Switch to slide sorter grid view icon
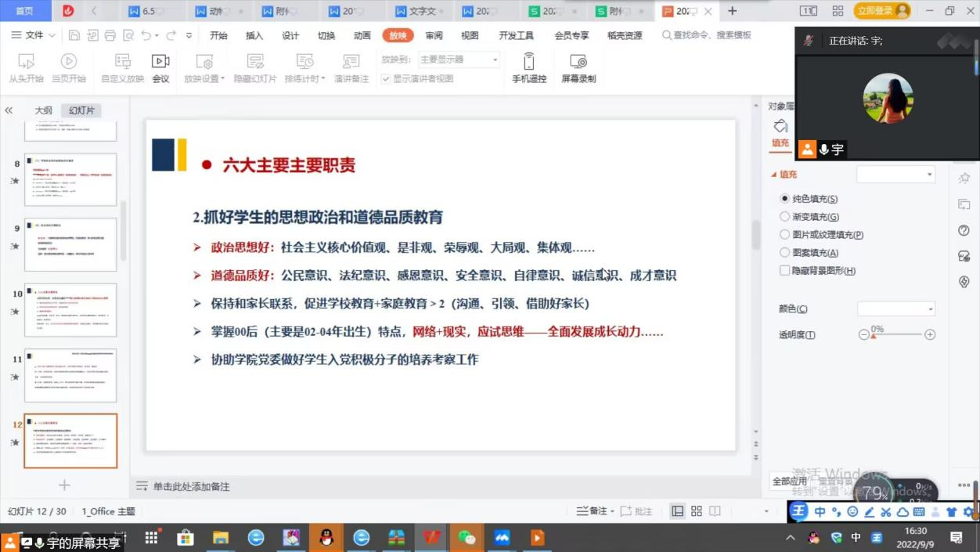Screen dimensions: 980x552 click(697, 511)
